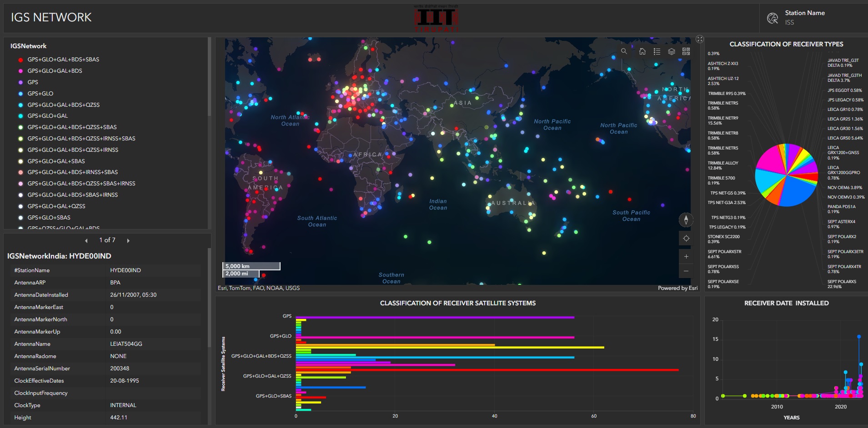Screen dimensions: 868x428
Task: Open the basemap gallery icon
Action: 686,51
